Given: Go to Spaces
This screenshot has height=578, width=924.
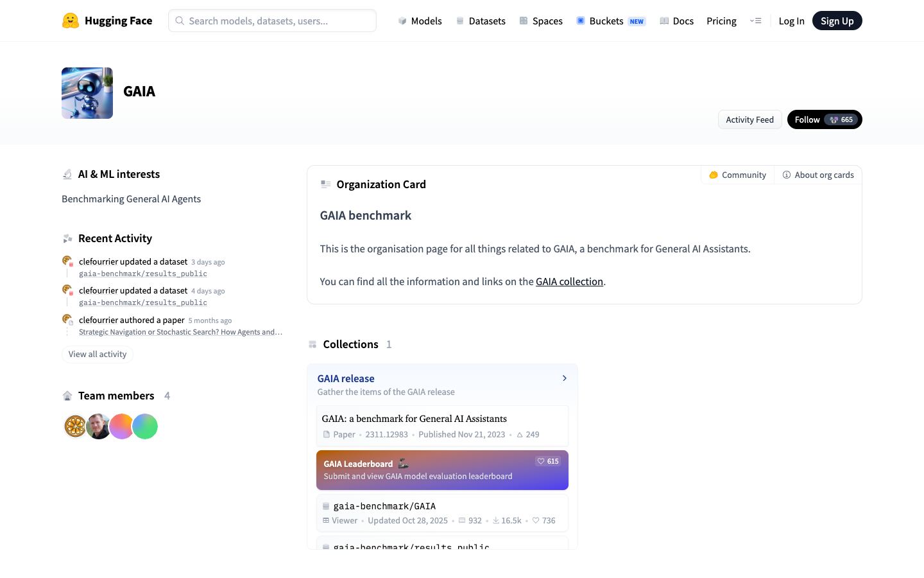Looking at the screenshot, I should click(x=541, y=21).
